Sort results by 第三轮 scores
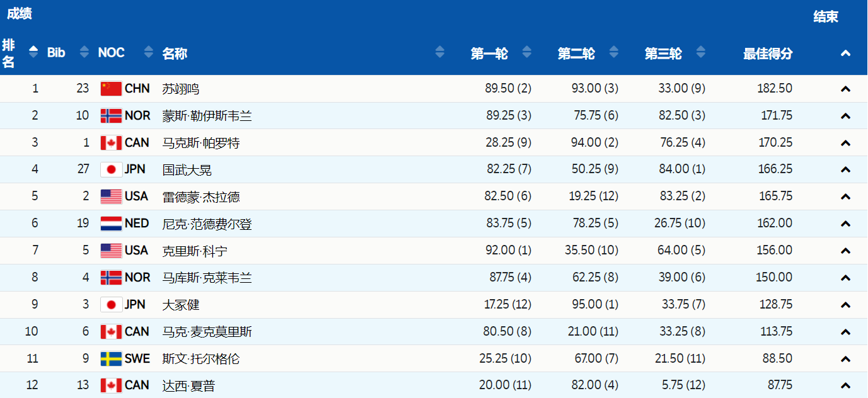The height and width of the screenshot is (398, 868). click(701, 53)
